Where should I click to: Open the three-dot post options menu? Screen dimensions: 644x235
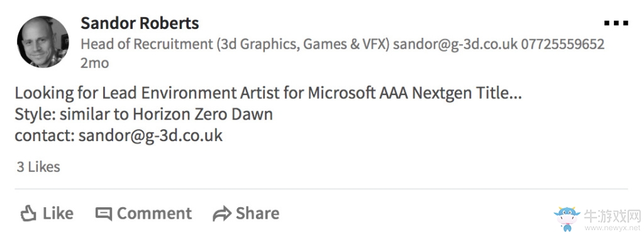[616, 23]
